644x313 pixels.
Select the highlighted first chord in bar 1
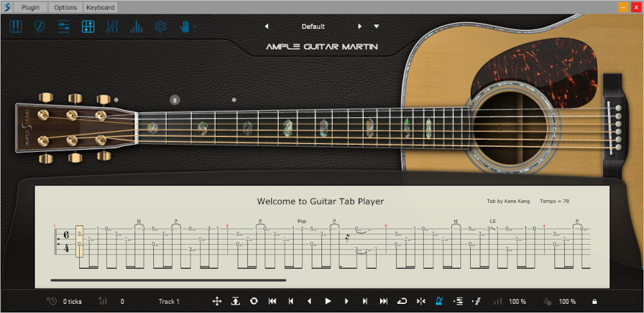(x=79, y=242)
